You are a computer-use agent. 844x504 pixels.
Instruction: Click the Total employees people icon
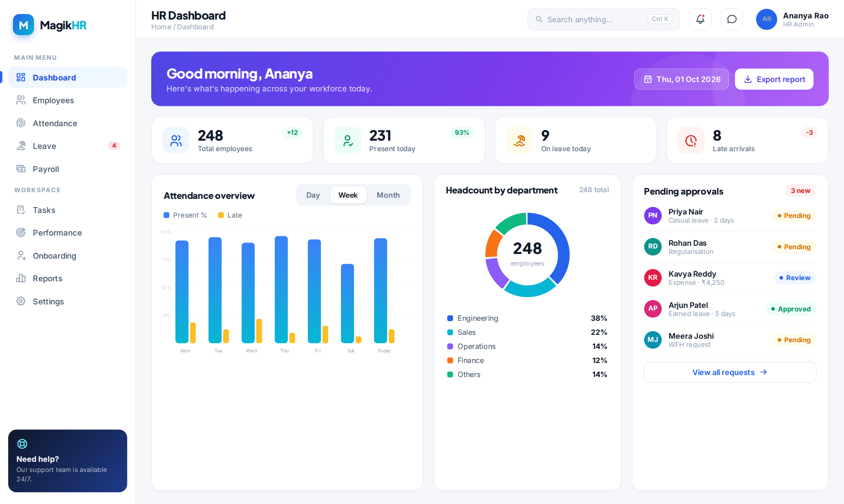pos(176,140)
